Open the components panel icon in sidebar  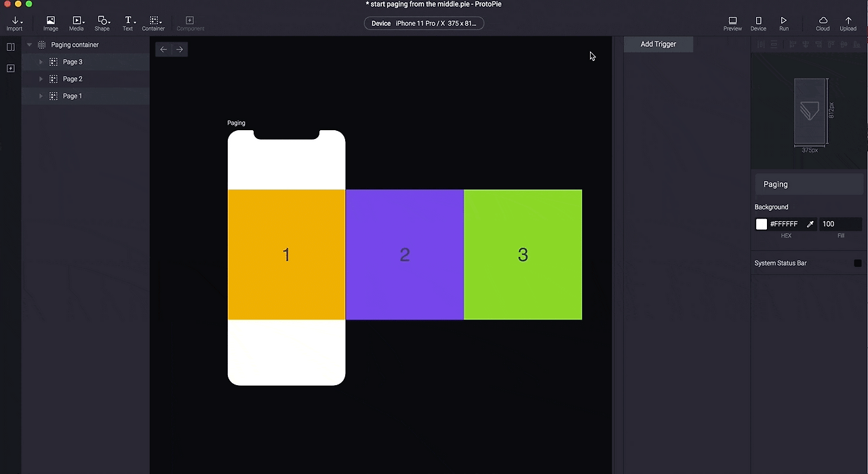coord(10,68)
